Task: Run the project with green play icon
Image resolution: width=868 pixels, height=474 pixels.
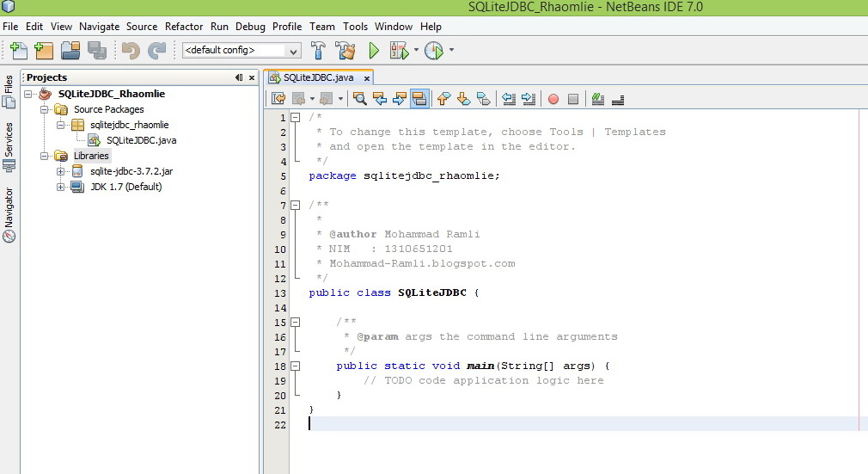Action: pyautogui.click(x=374, y=51)
